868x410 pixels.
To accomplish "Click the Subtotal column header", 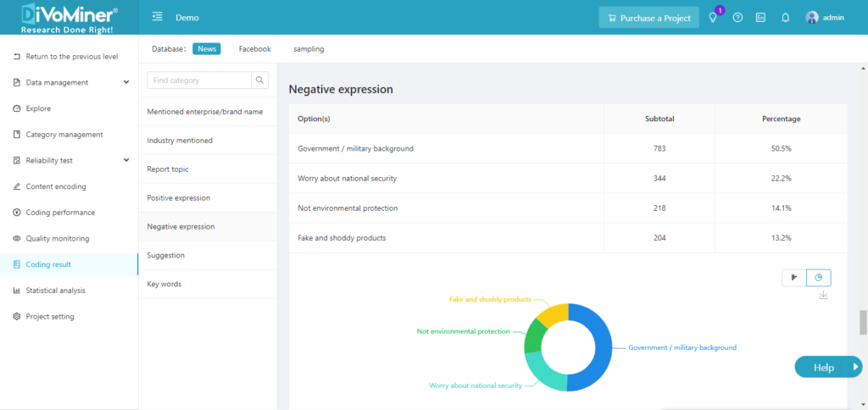I will (x=659, y=119).
